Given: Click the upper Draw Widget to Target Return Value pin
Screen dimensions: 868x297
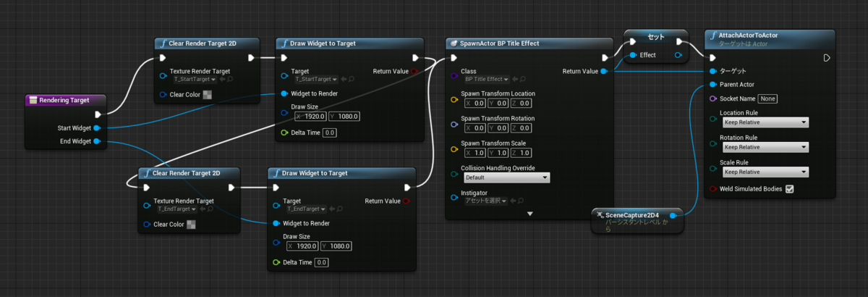Looking at the screenshot, I should coord(414,72).
